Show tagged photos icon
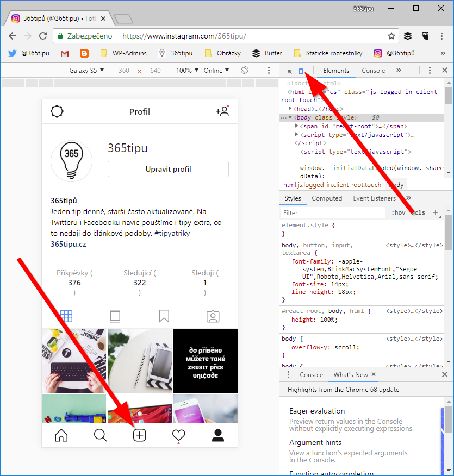The image size is (454, 476). [213, 316]
